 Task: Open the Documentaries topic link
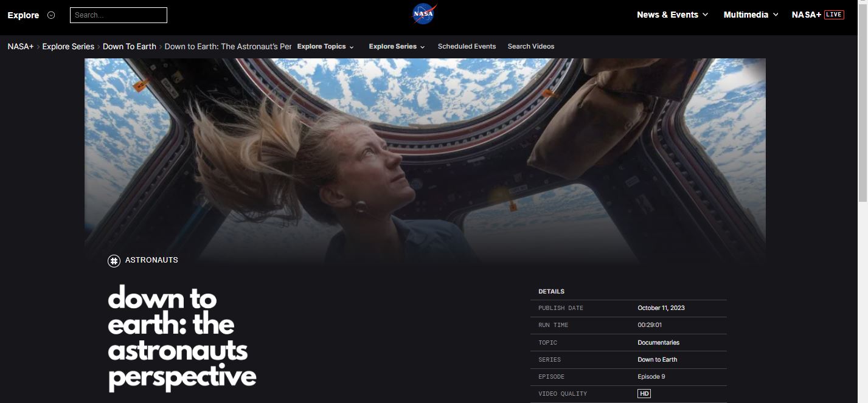click(x=658, y=342)
